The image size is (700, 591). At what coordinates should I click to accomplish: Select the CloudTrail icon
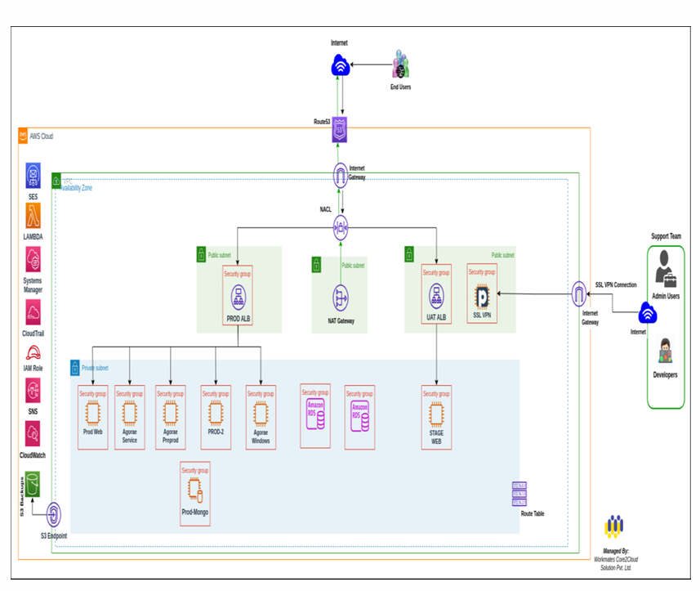[33, 312]
